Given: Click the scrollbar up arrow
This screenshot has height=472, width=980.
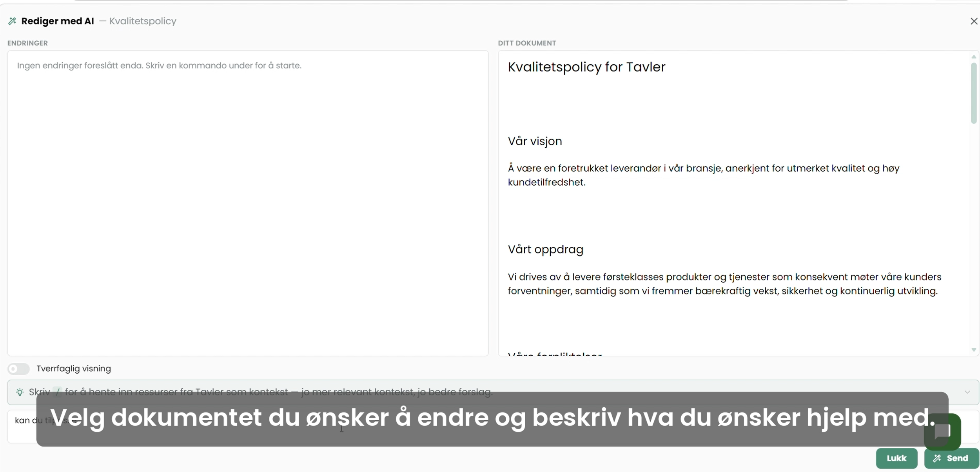Looking at the screenshot, I should (x=973, y=57).
